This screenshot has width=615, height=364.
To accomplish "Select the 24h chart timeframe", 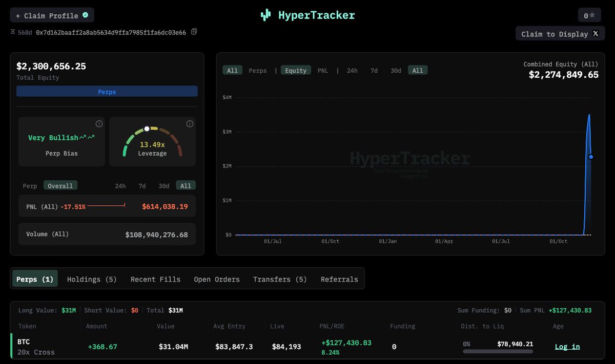I will tap(352, 70).
